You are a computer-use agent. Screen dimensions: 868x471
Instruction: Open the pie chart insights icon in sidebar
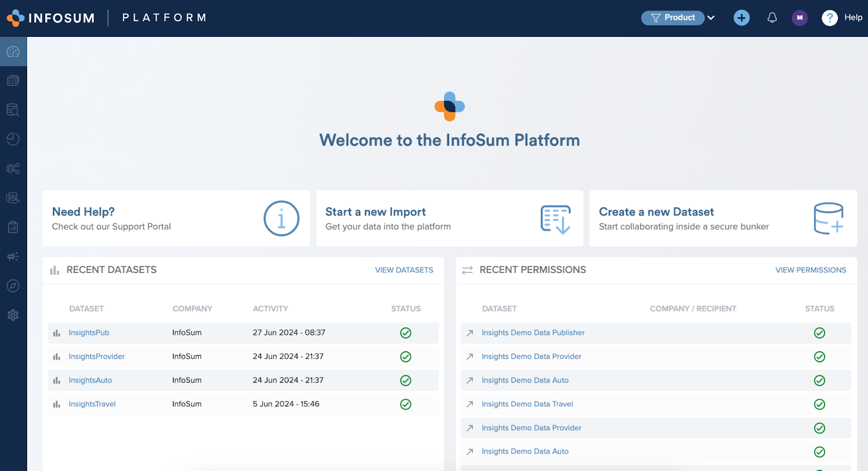coord(13,139)
